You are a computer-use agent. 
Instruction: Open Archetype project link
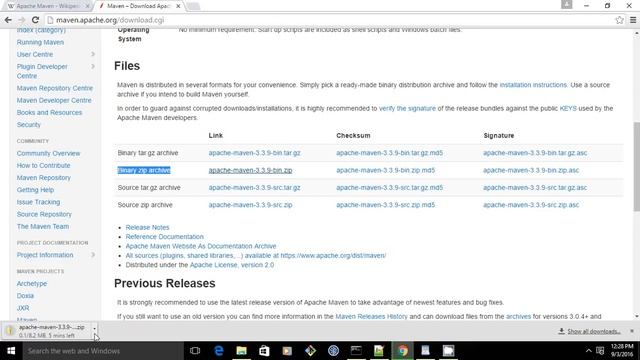(32, 284)
